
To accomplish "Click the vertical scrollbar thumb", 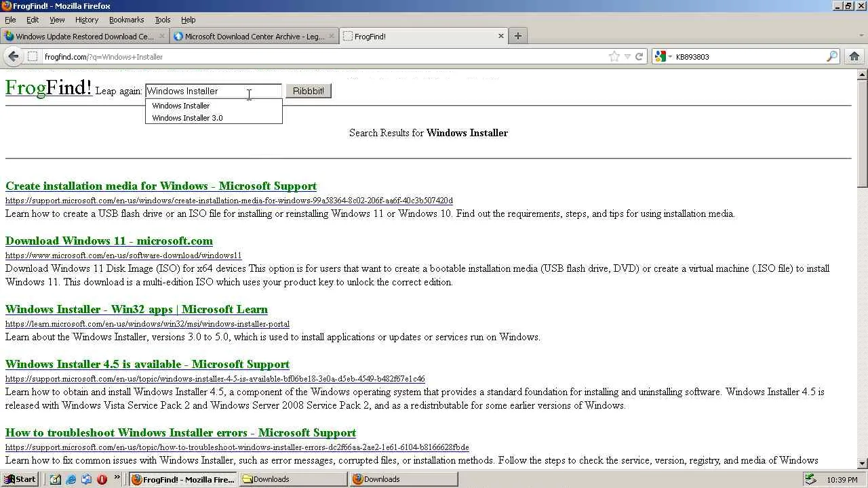I will click(x=862, y=133).
